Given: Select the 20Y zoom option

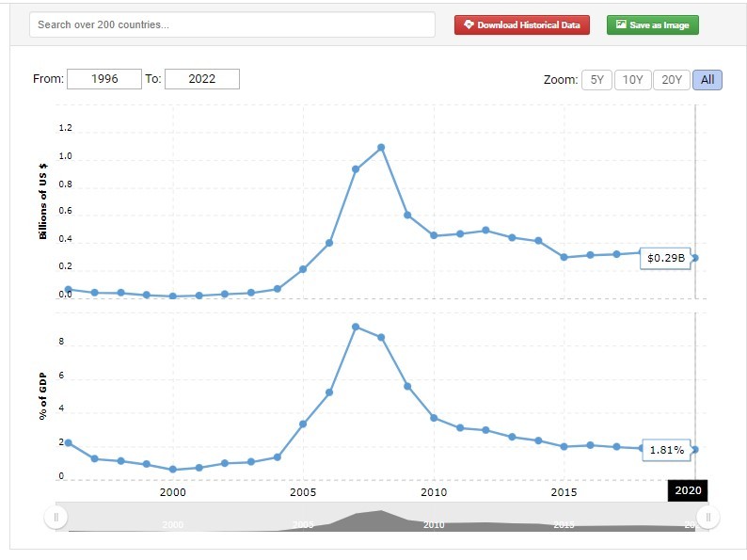Looking at the screenshot, I should pyautogui.click(x=672, y=80).
